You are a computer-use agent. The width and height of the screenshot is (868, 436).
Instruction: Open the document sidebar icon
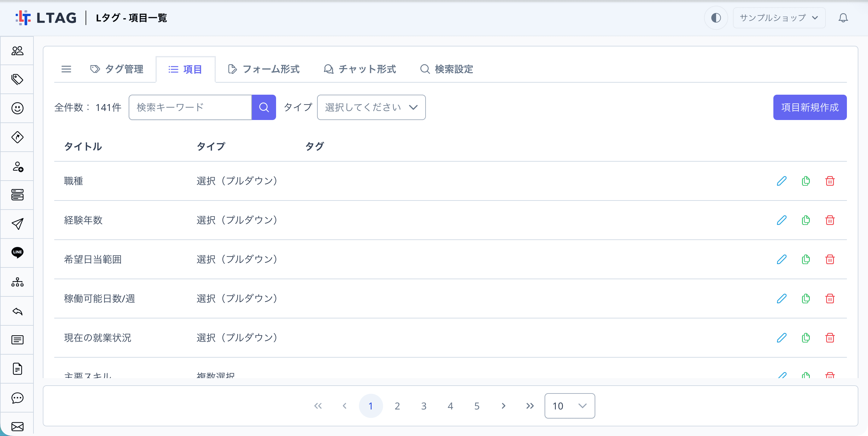pyautogui.click(x=17, y=369)
